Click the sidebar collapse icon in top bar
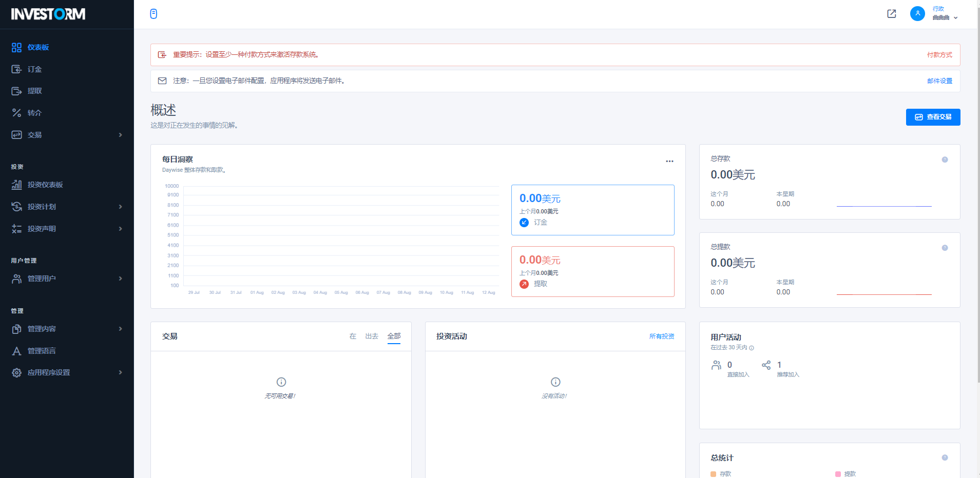Viewport: 980px width, 478px height. (153, 14)
